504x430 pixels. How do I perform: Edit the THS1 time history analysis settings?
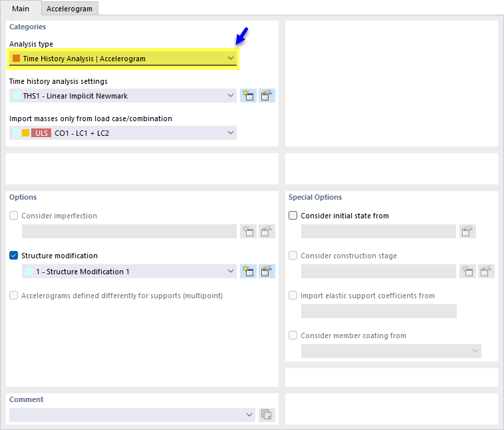click(x=267, y=96)
